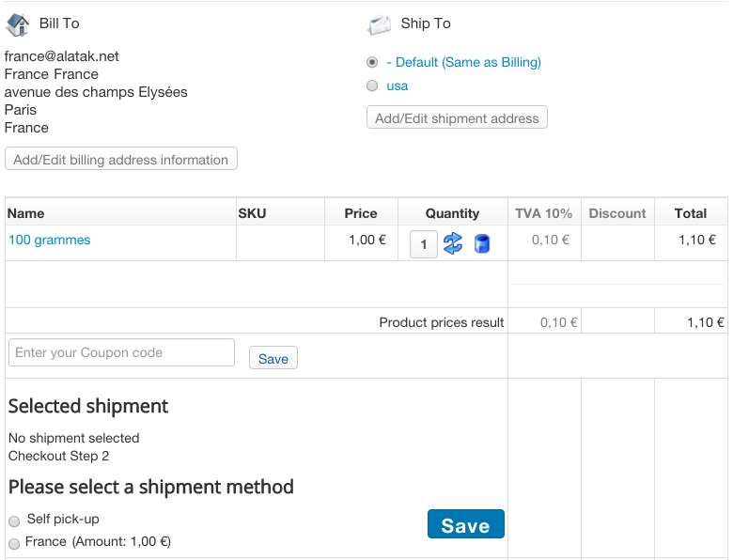Click the quantity input box
Viewport: 733px width, 560px height.
click(424, 244)
